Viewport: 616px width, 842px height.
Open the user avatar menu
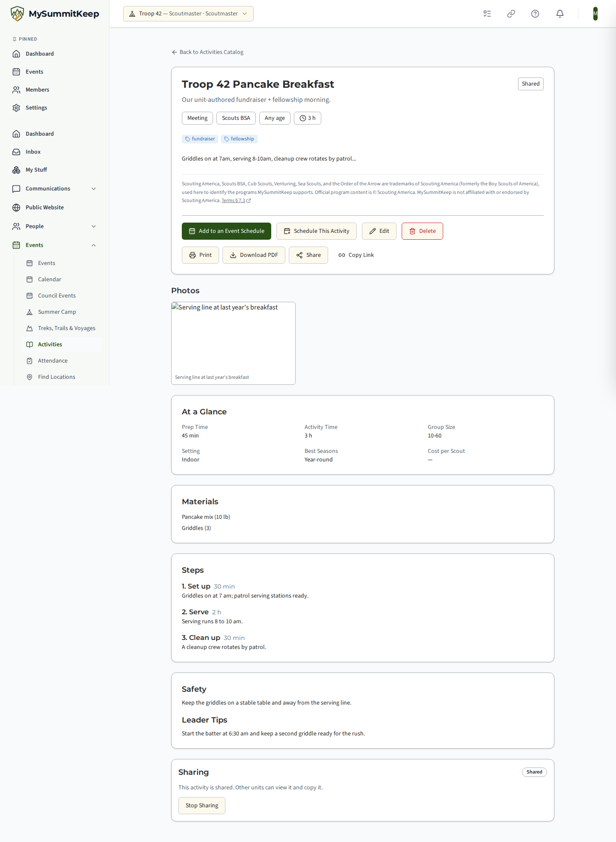[x=595, y=14]
